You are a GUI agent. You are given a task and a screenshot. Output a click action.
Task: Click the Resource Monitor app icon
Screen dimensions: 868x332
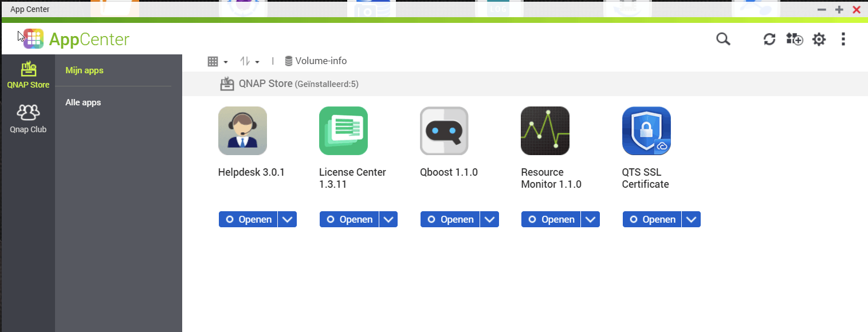click(545, 131)
